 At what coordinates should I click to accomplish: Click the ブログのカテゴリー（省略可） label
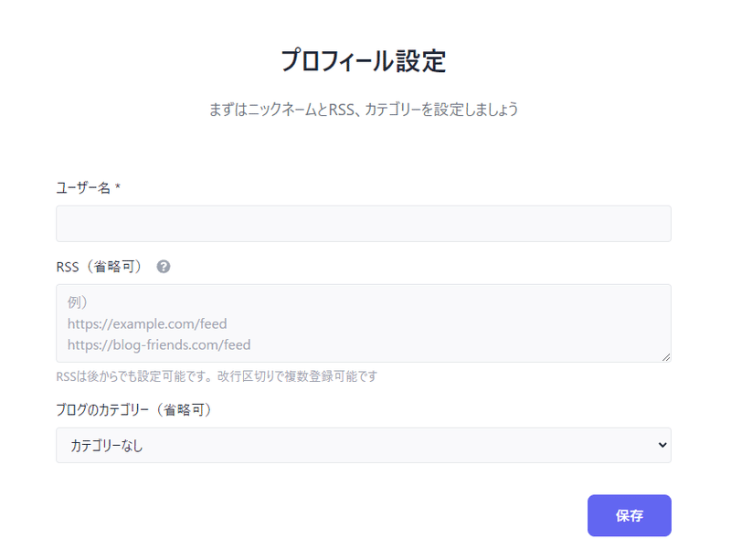pyautogui.click(x=133, y=410)
